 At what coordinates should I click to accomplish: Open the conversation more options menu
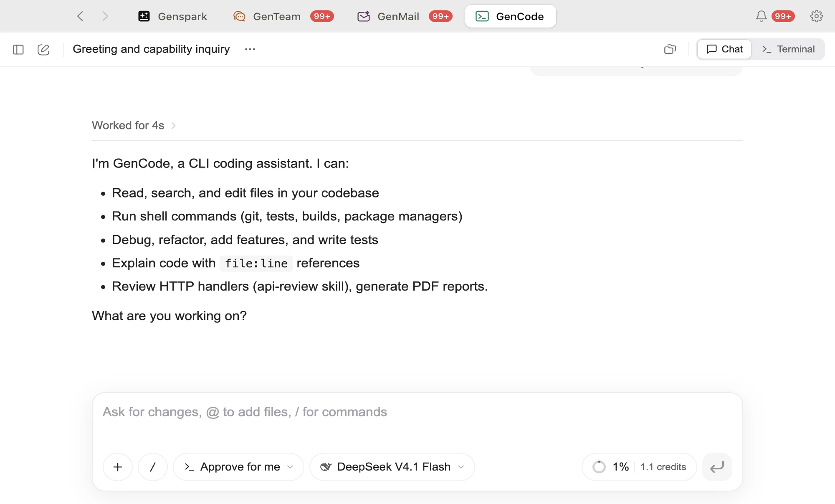[250, 49]
